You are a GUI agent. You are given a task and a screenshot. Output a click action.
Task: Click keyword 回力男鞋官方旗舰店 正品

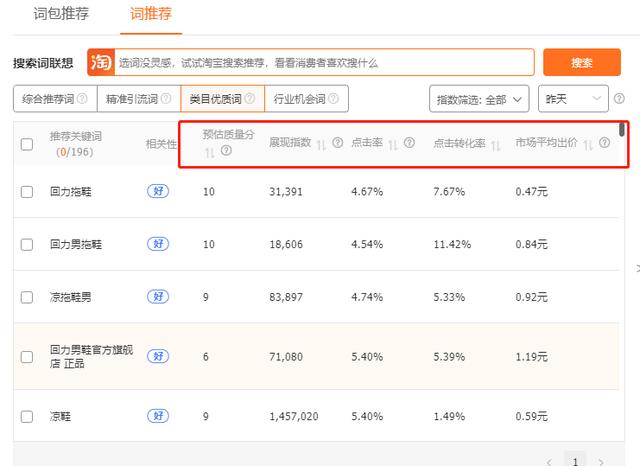tap(91, 356)
